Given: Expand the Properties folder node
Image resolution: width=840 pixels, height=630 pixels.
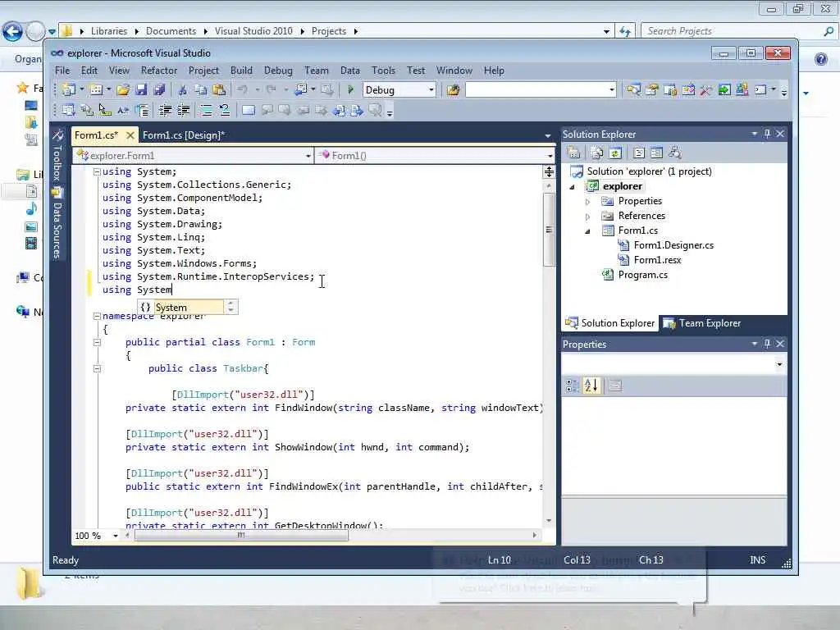Looking at the screenshot, I should pyautogui.click(x=587, y=202).
